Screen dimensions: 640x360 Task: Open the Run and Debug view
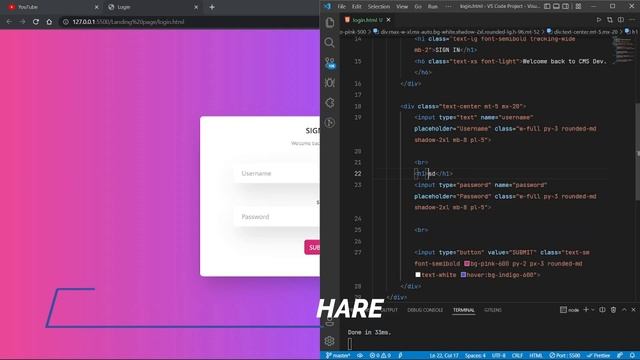click(x=330, y=83)
